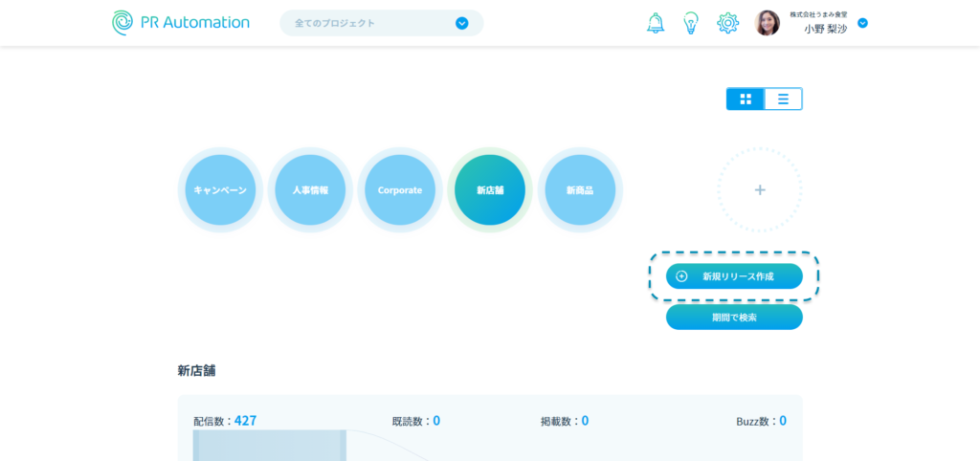Select the 新店舗 category circle
This screenshot has height=461, width=980.
490,190
